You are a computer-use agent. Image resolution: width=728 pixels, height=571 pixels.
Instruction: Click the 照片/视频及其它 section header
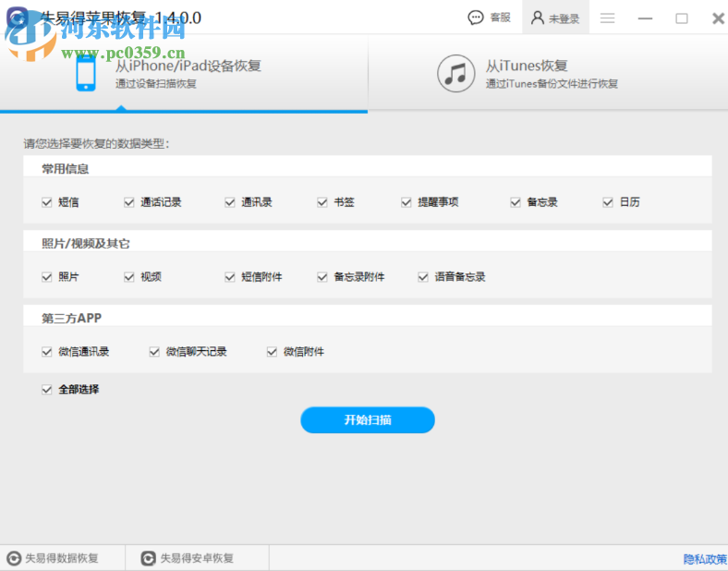click(x=86, y=244)
